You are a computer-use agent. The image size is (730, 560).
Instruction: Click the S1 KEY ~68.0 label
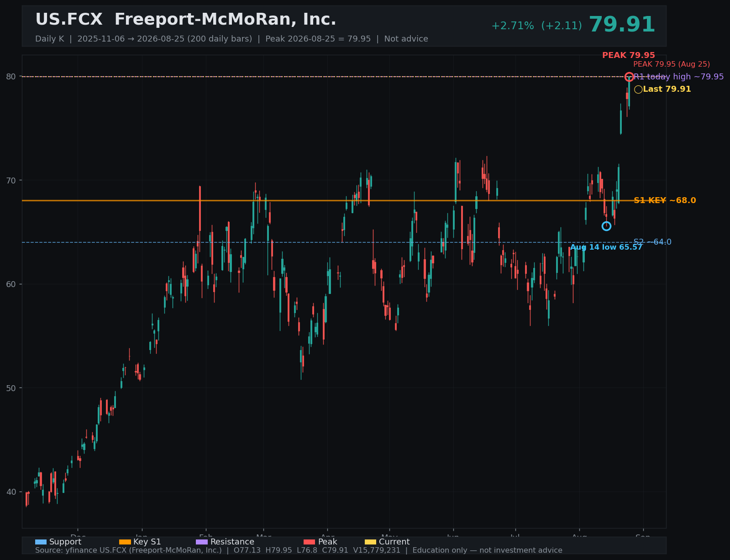[x=665, y=200]
